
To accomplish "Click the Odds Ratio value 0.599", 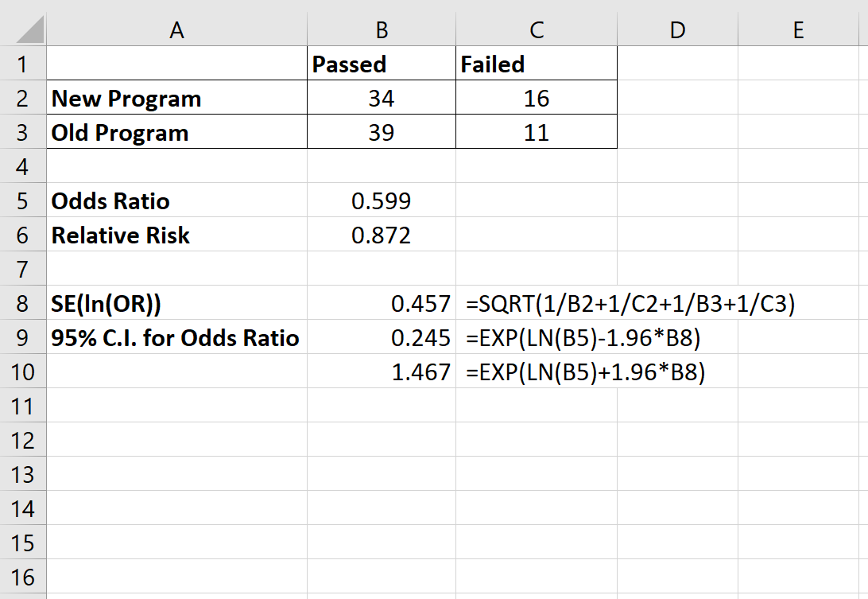I will 382,200.
